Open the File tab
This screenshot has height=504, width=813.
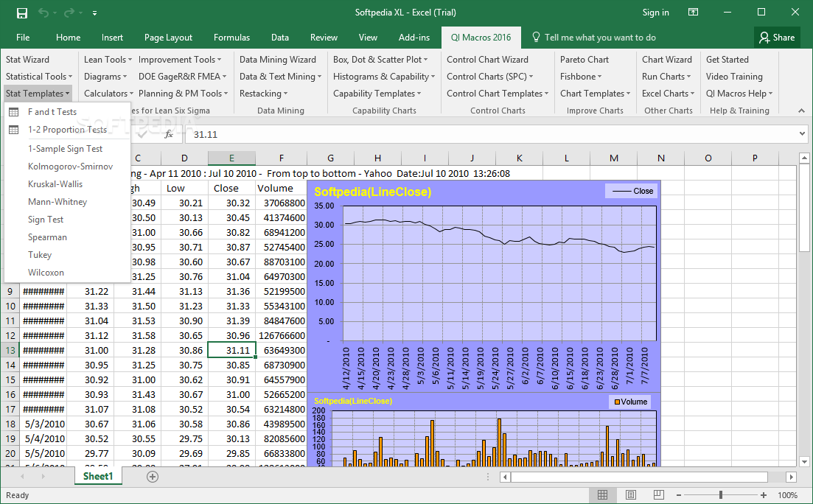(23, 38)
